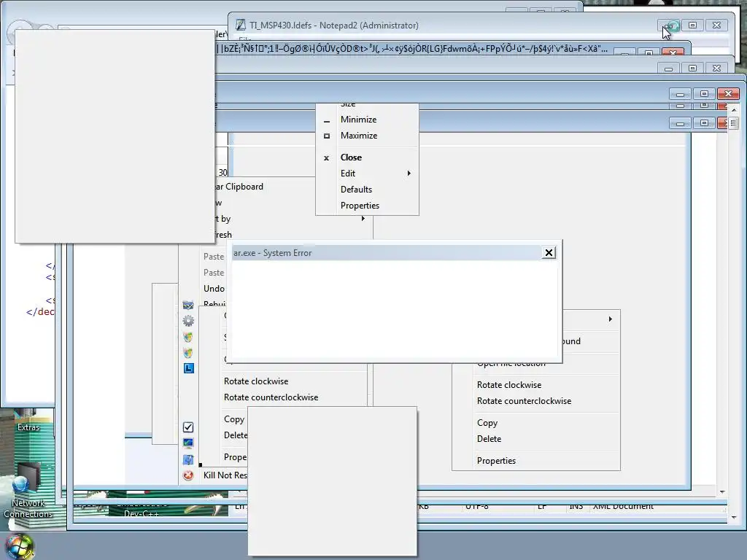Click the scrollbar thumb with grip lines
The height and width of the screenshot is (560, 747).
pos(734,123)
